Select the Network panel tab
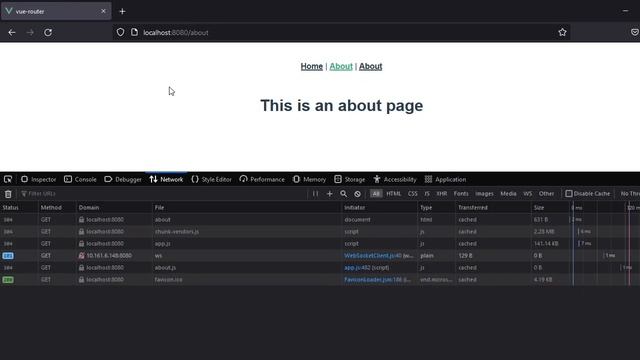Viewport: 640px width, 360px height. pyautogui.click(x=166, y=180)
